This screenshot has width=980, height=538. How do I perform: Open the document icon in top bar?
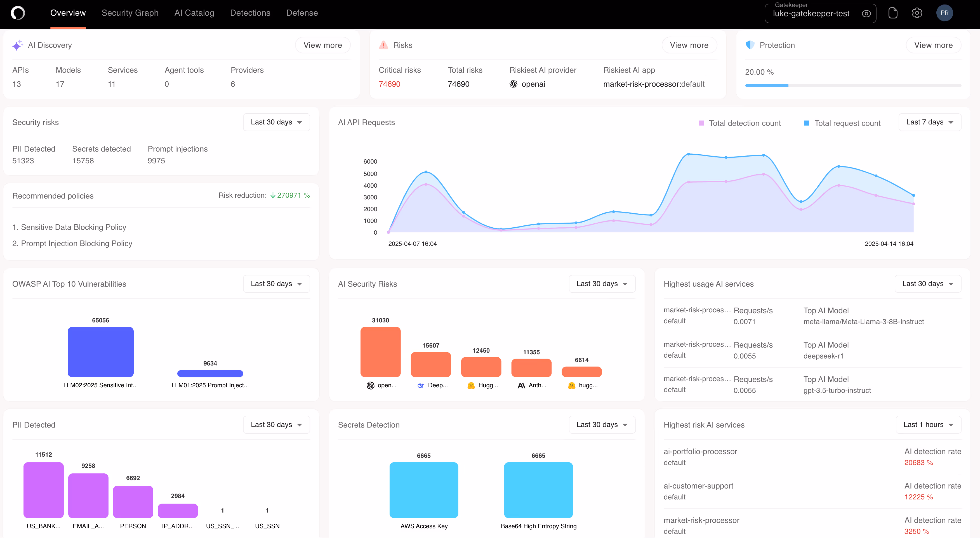coord(892,13)
